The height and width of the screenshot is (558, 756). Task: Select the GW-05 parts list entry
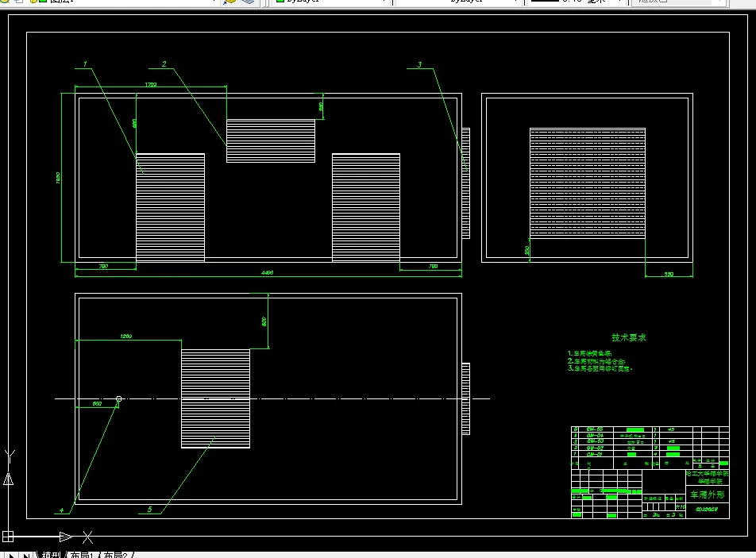595,429
